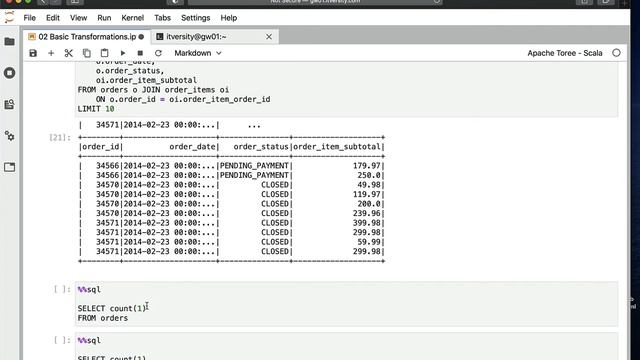This screenshot has width=640, height=360.
Task: Click the Jupyter logo icon
Action: pos(9,18)
